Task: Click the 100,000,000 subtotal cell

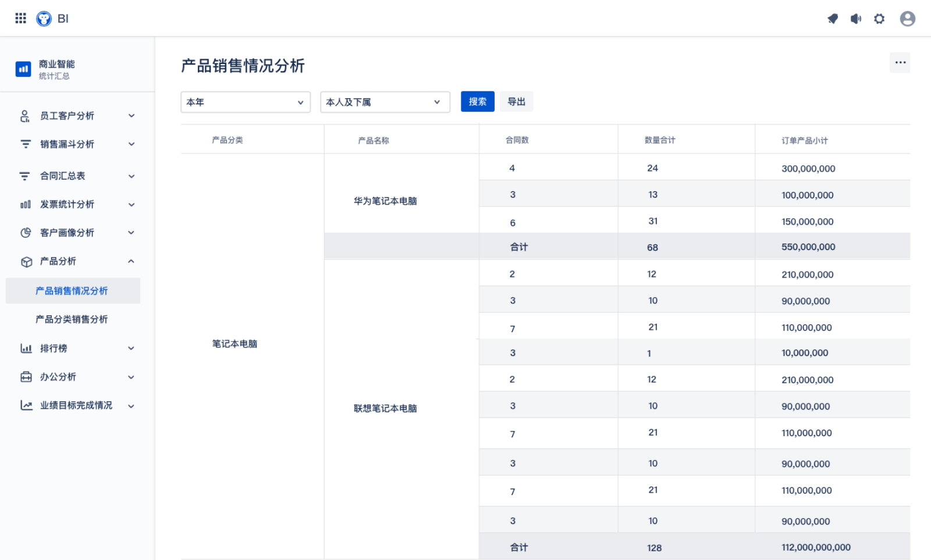Action: [x=808, y=195]
